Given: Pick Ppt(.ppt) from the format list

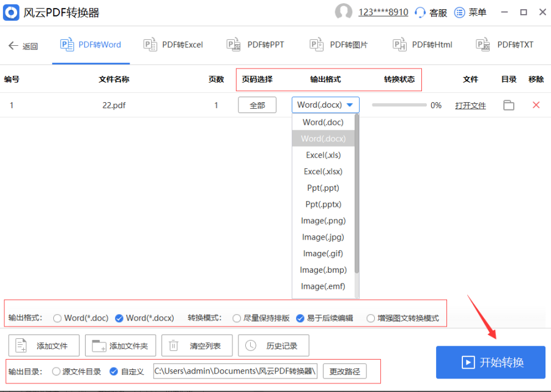Looking at the screenshot, I should [324, 188].
